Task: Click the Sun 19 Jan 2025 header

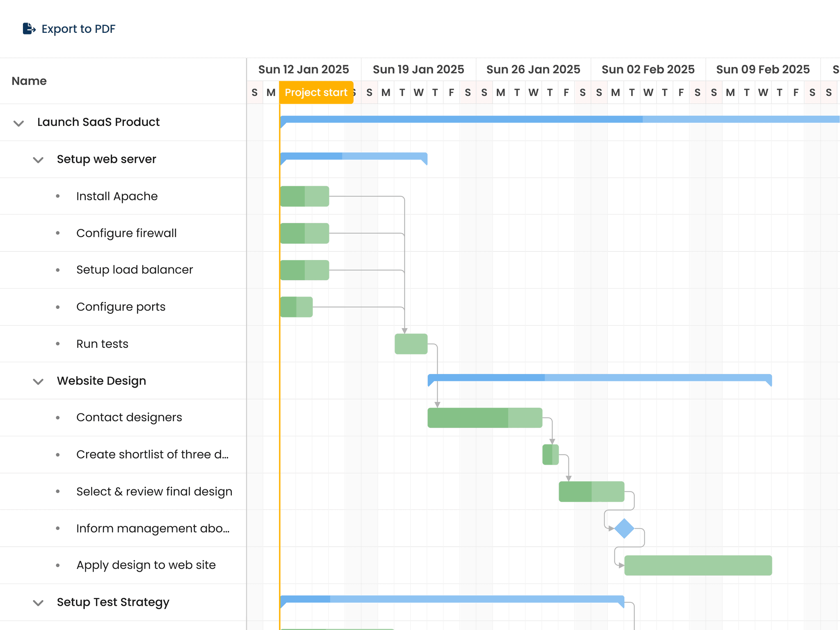Action: tap(419, 69)
